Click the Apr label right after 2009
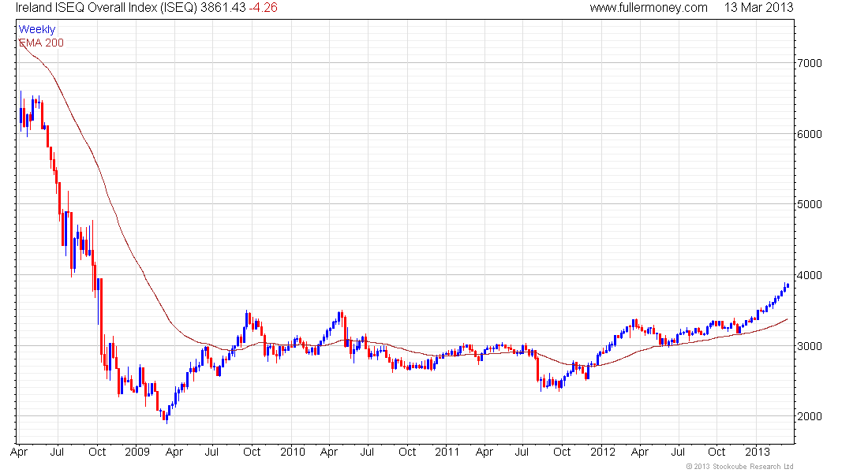Viewport: 868px width, 473px height. tap(174, 453)
